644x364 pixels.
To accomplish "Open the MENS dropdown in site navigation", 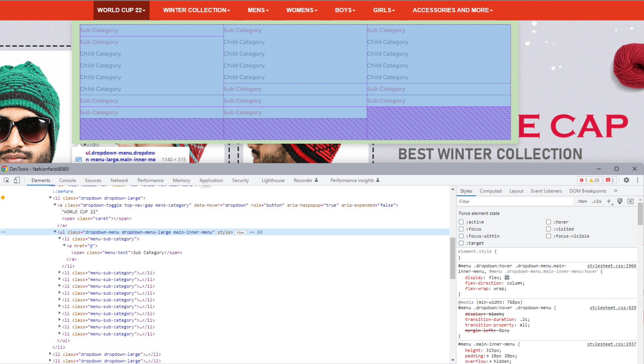I will 258,10.
